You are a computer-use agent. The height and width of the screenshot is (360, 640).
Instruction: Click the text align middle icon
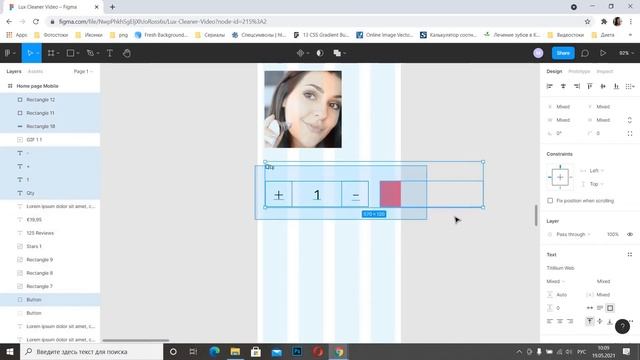point(600,322)
